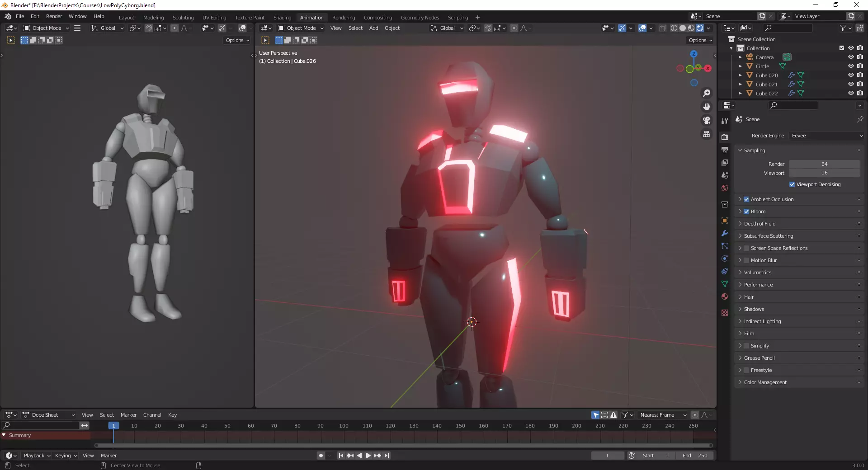868x470 pixels.
Task: Toggle the camera view gizmo
Action: click(x=707, y=120)
